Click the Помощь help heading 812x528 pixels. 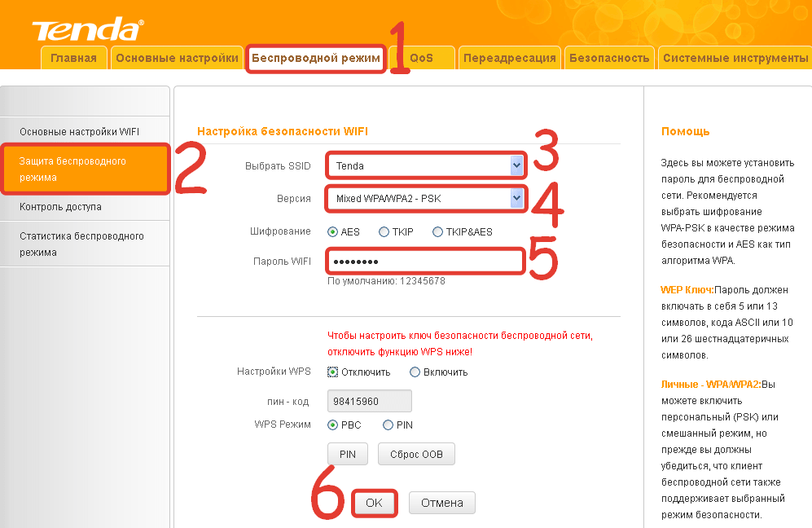(x=685, y=132)
